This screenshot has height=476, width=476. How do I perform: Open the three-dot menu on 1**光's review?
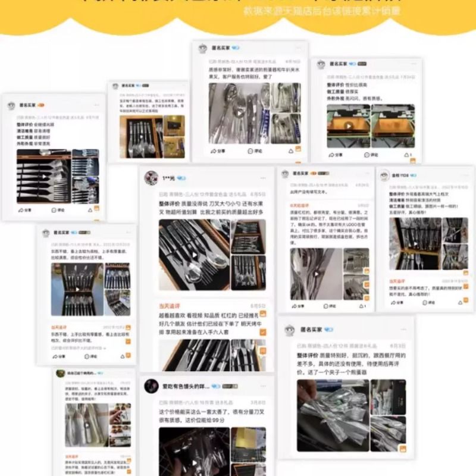(263, 178)
